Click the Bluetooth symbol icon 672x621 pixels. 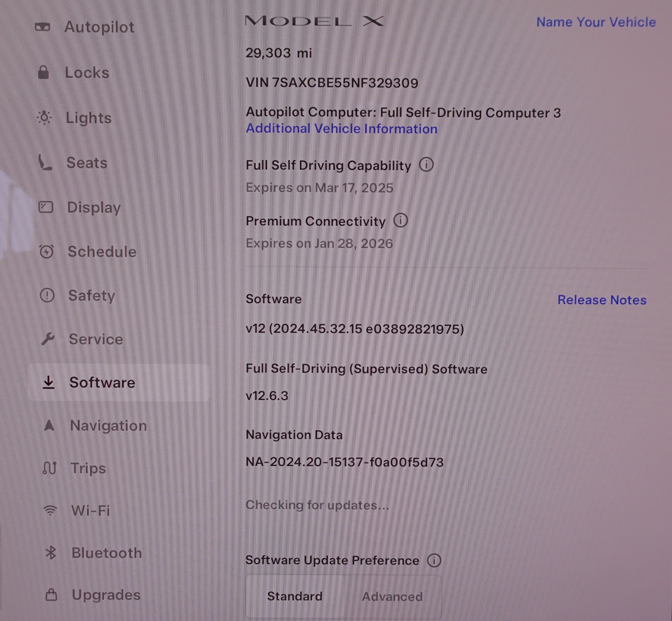click(51, 553)
